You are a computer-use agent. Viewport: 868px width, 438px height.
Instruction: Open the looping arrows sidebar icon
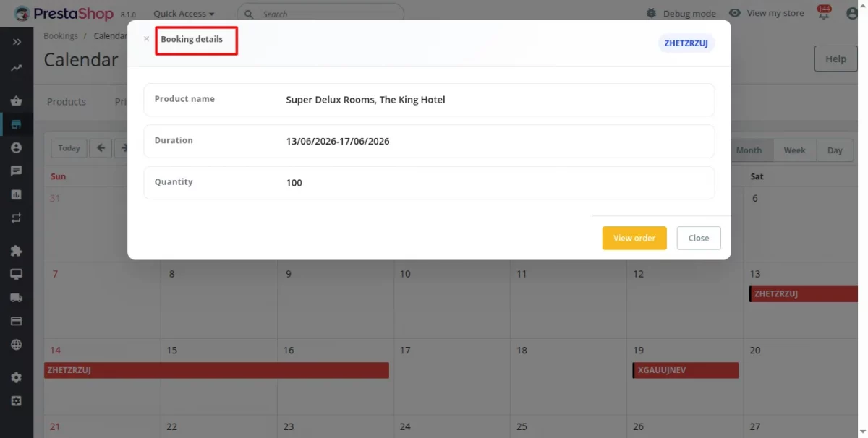point(17,218)
